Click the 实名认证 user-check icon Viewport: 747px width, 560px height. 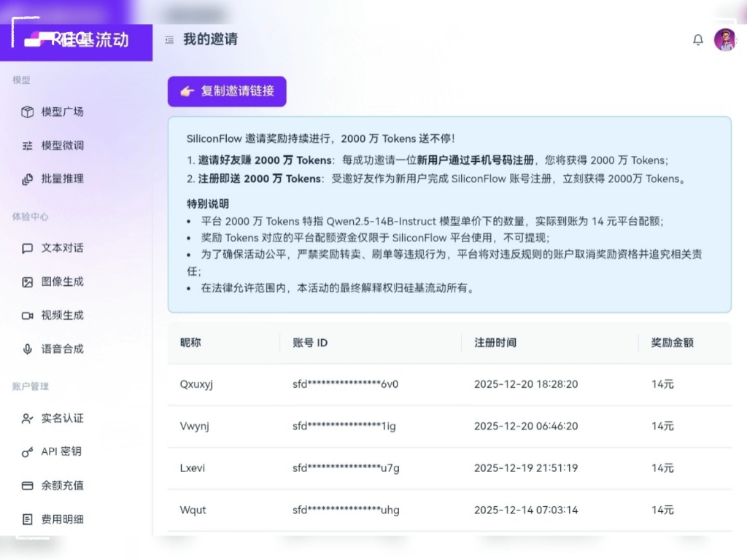(x=28, y=419)
